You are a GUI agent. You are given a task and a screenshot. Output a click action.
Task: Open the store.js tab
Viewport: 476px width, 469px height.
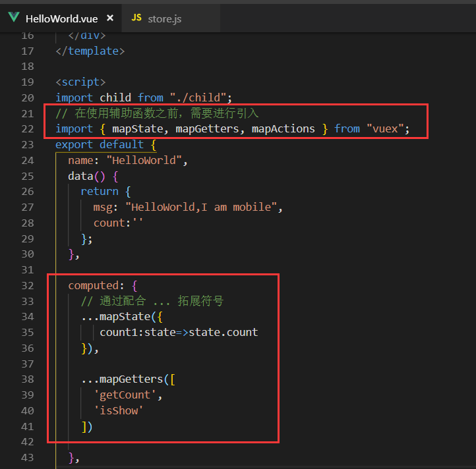(171, 18)
